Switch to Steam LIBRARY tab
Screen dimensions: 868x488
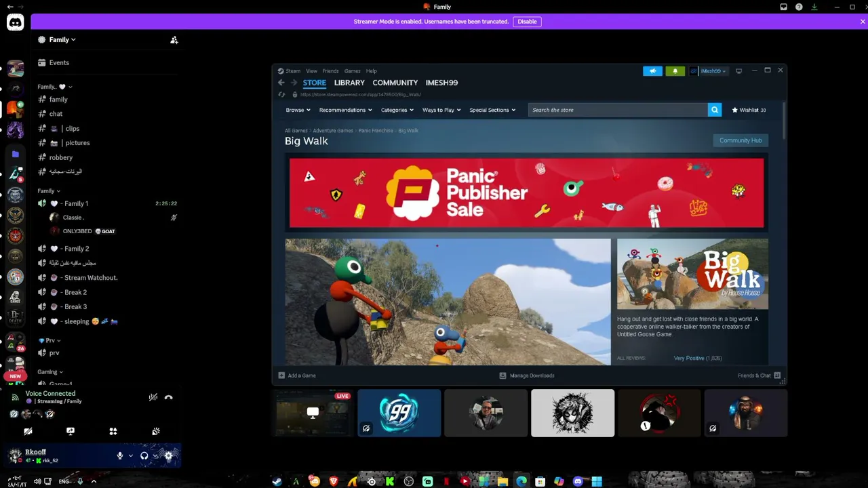349,83
